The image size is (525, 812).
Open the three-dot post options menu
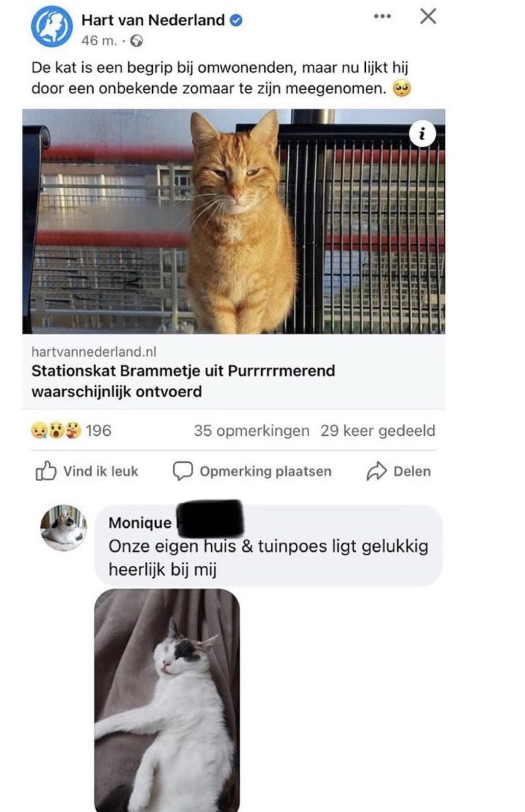tap(382, 17)
